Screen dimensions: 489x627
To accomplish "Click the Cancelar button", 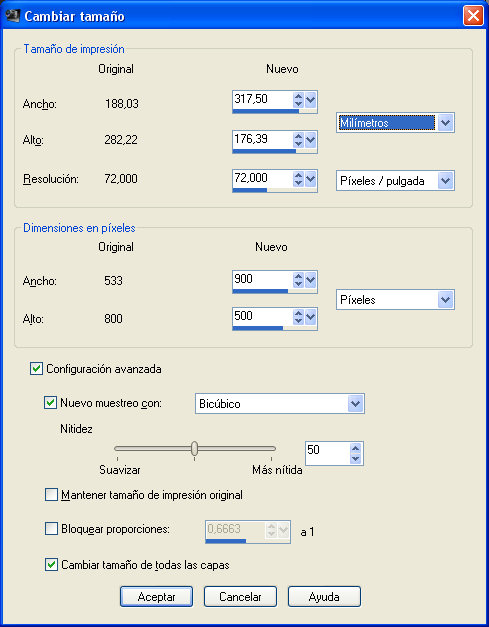I will point(240,597).
